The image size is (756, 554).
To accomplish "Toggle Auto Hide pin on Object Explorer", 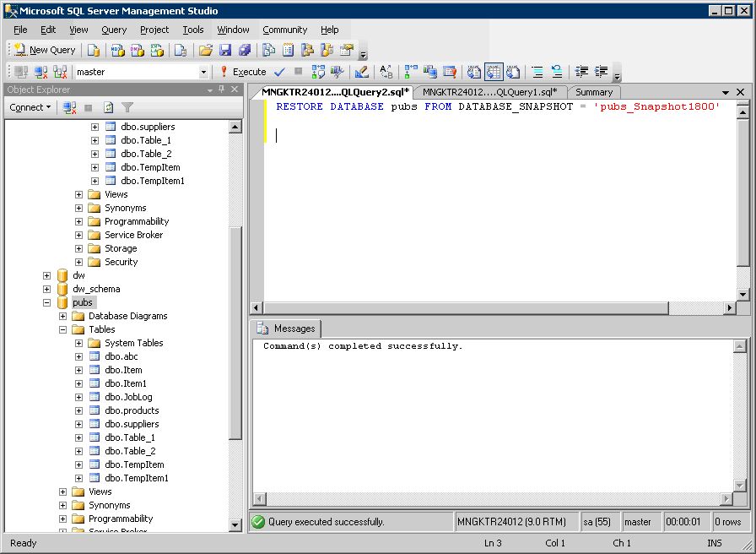I will 222,90.
